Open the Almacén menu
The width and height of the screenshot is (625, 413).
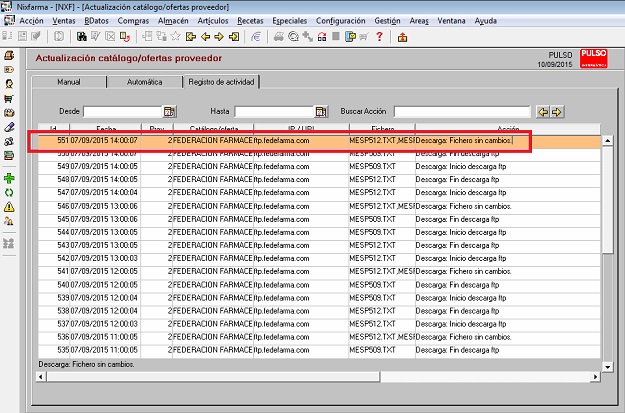point(173,21)
